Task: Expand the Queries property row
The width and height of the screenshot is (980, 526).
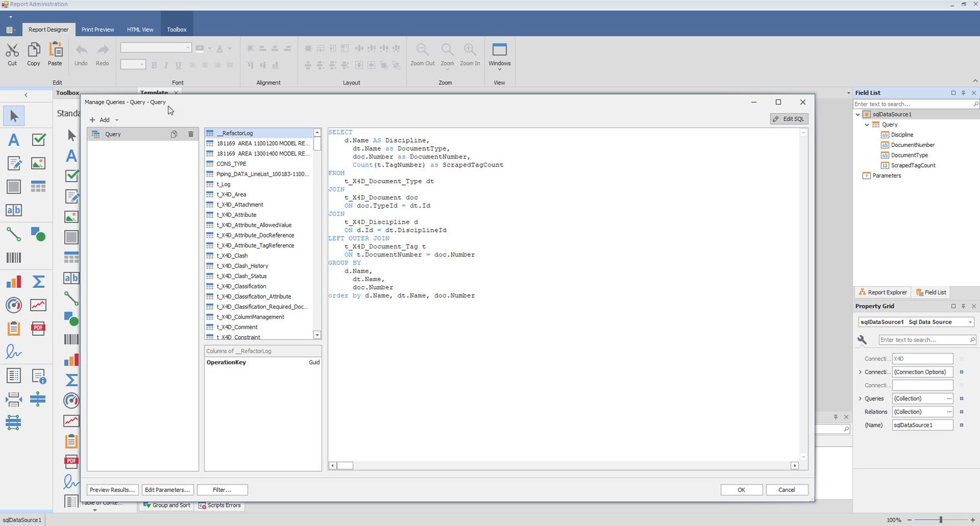Action: point(860,399)
